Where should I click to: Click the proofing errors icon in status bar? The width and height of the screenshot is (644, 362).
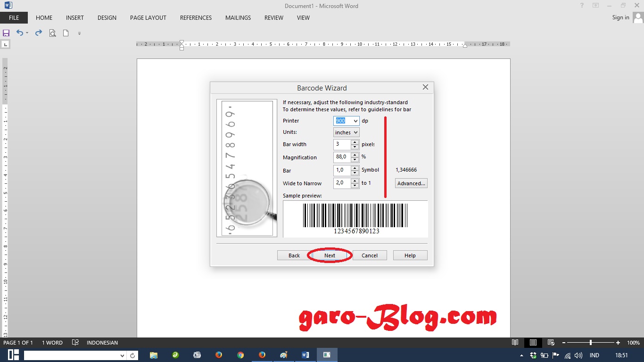(75, 343)
